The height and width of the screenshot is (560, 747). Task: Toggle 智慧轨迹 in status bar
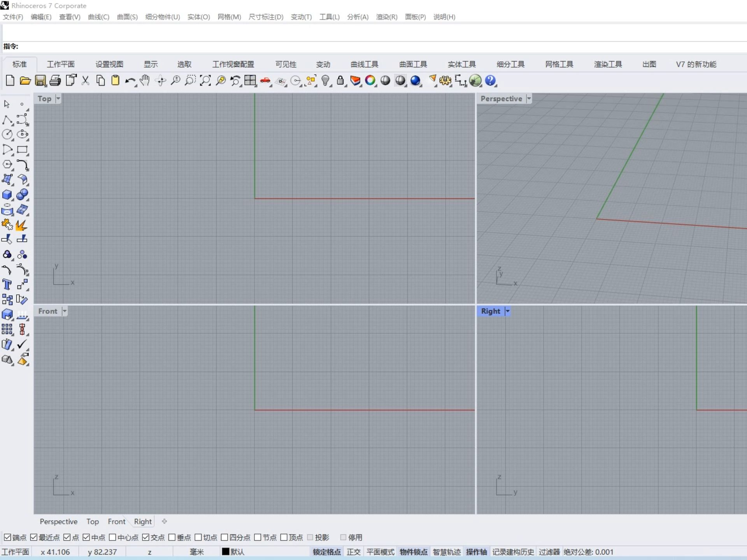(x=447, y=552)
